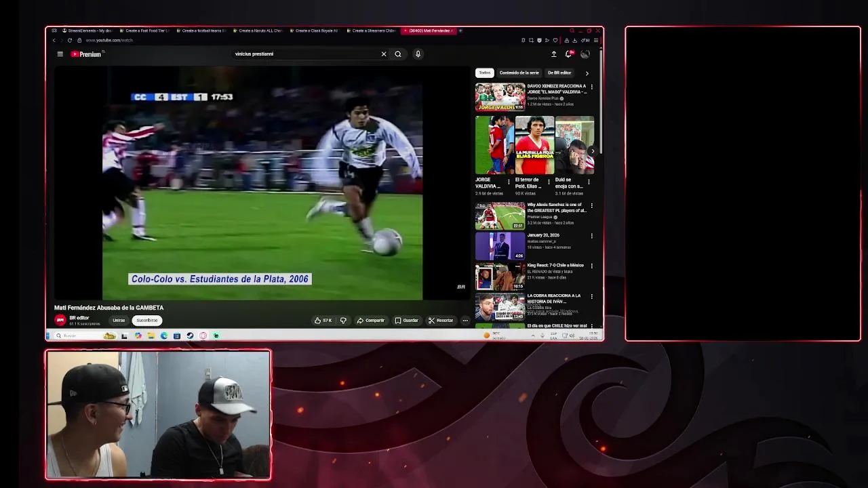
Task: Open the YouTube hamburger guide menu
Action: 60,54
